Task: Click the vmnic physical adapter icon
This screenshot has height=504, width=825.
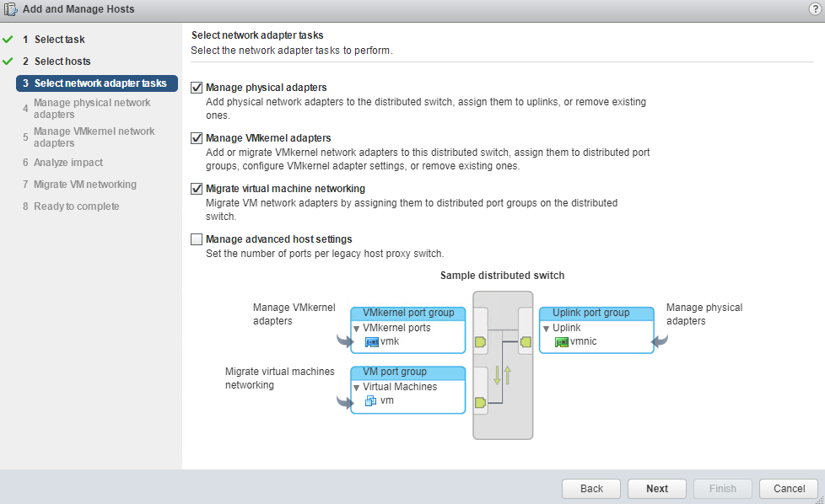Action: coord(562,342)
